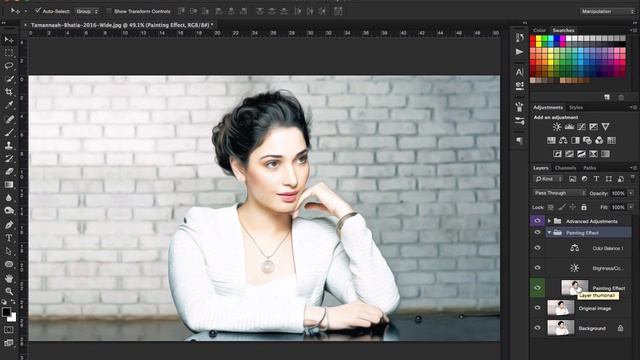The image size is (640, 360).
Task: Collapse the Painting Effect group
Action: pyautogui.click(x=549, y=233)
